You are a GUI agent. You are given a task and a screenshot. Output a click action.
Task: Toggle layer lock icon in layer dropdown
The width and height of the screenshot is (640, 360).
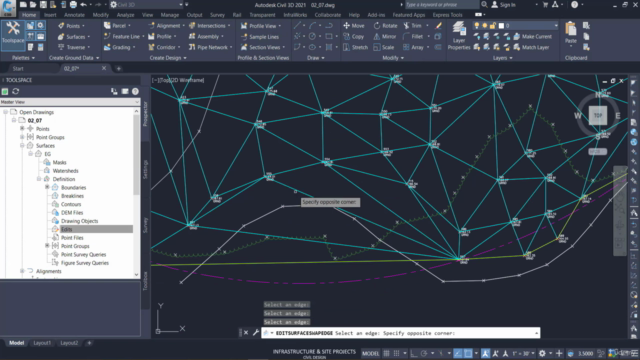point(493,26)
